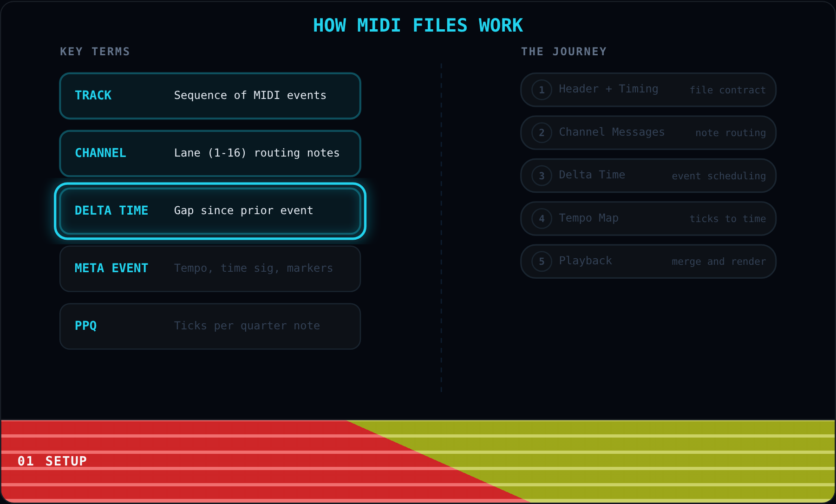Image resolution: width=836 pixels, height=504 pixels.
Task: Open the META EVENT term card
Action: (210, 268)
